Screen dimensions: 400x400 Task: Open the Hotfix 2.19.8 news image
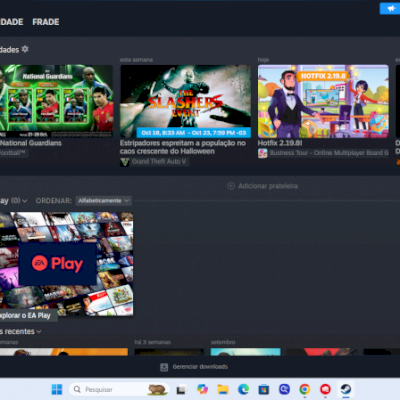tap(323, 101)
